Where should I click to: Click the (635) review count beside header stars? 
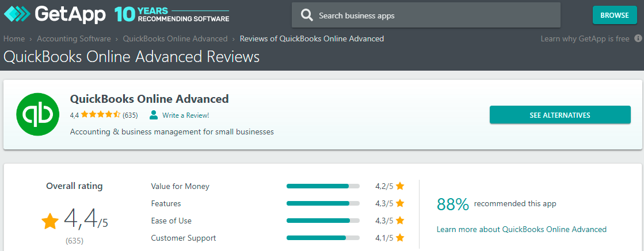click(130, 115)
